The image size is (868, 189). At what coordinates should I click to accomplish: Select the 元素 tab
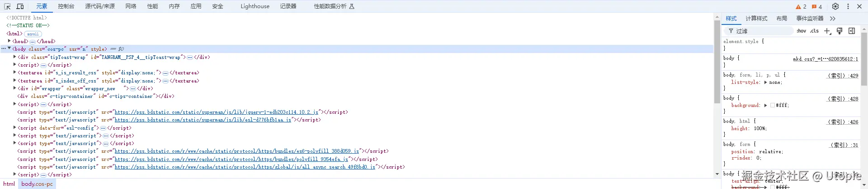pos(42,6)
